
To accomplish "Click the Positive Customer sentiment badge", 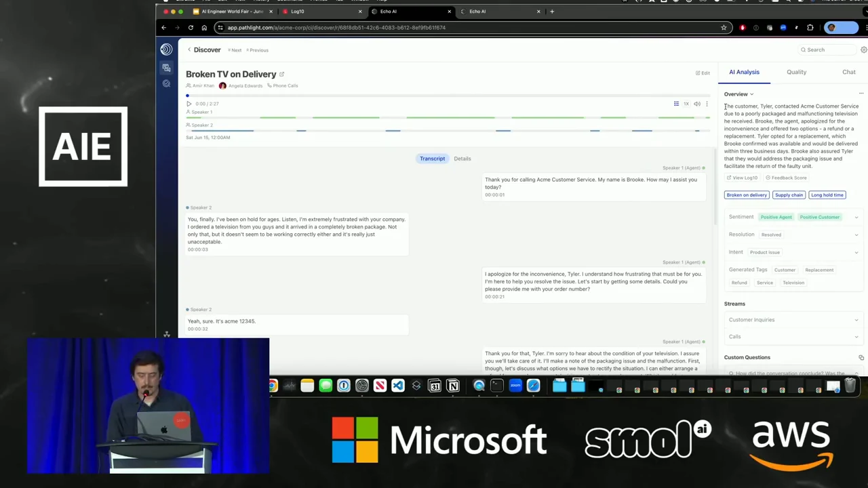I will (x=819, y=217).
